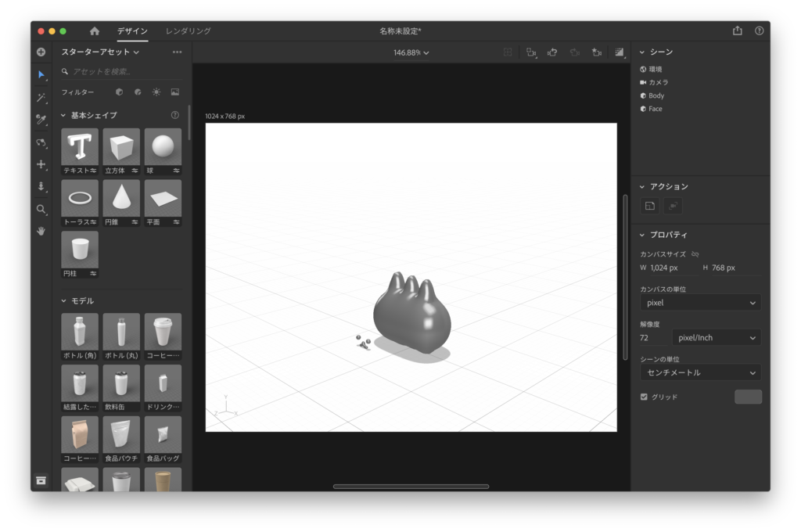The width and height of the screenshot is (801, 532).
Task: Select the Magic Wand tool
Action: tap(41, 97)
